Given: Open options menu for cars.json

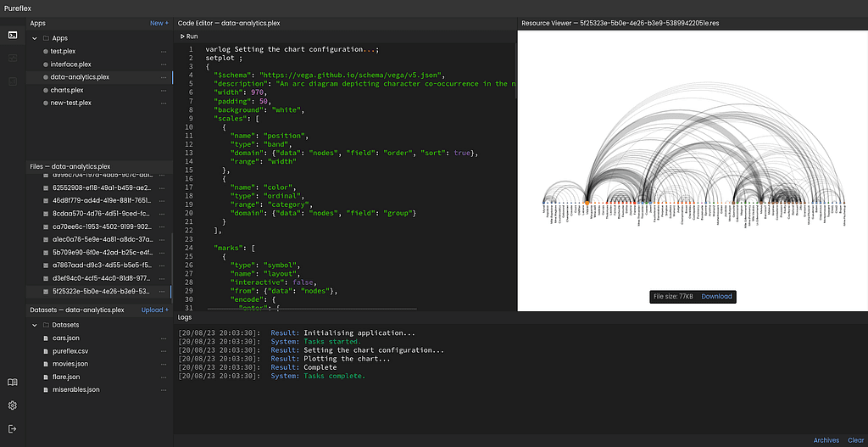Looking at the screenshot, I should click(164, 338).
